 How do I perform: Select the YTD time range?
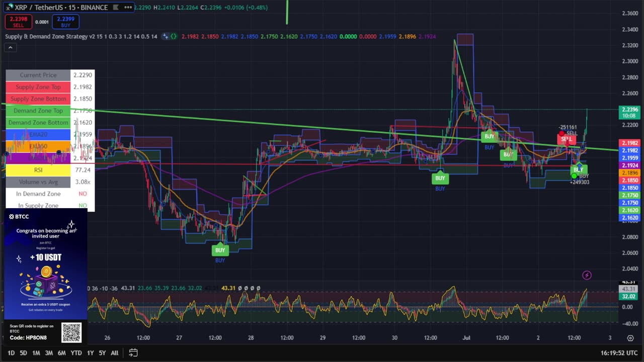pos(76,353)
